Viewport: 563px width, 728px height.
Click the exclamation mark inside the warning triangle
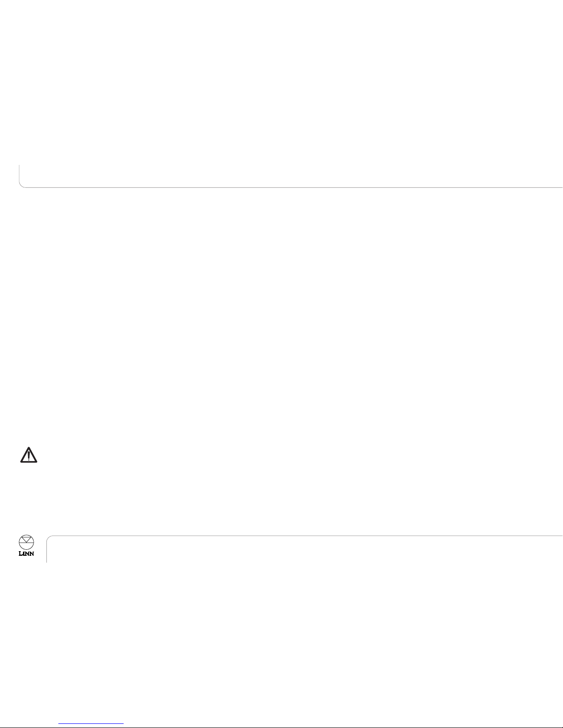tap(29, 456)
